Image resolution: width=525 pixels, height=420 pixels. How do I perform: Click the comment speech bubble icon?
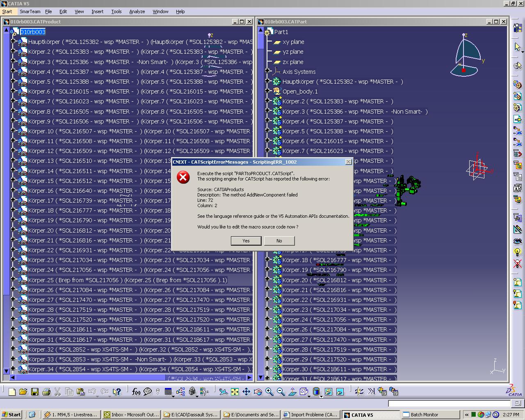(x=148, y=392)
